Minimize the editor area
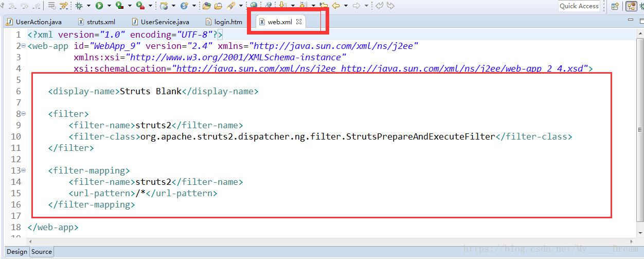Image resolution: width=644 pixels, height=259 pixels. pos(631,20)
